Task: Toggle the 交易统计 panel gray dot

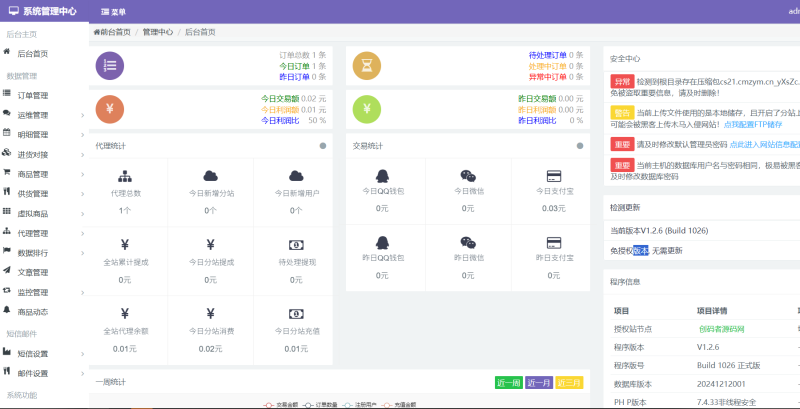Action: pyautogui.click(x=580, y=146)
